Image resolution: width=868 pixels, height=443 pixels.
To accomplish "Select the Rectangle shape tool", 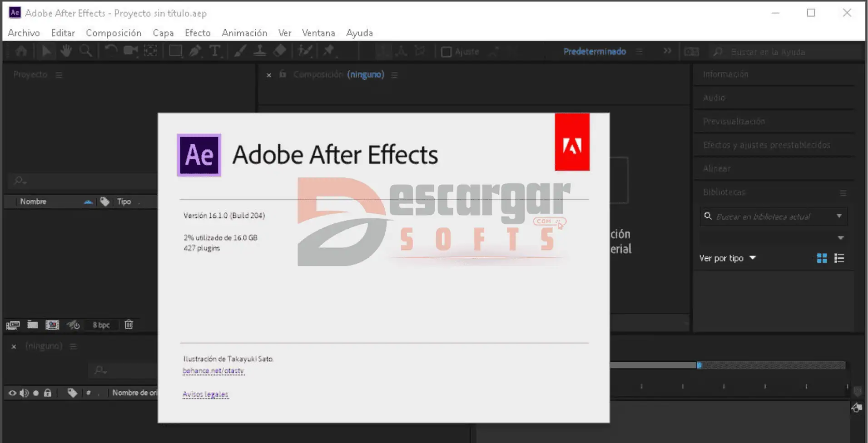I will point(175,51).
